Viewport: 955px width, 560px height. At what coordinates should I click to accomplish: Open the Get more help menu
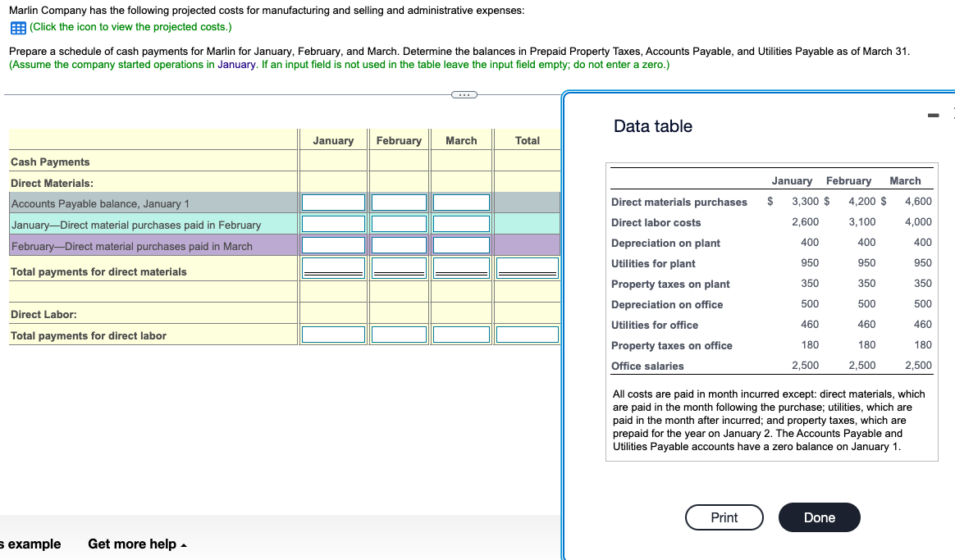137,544
